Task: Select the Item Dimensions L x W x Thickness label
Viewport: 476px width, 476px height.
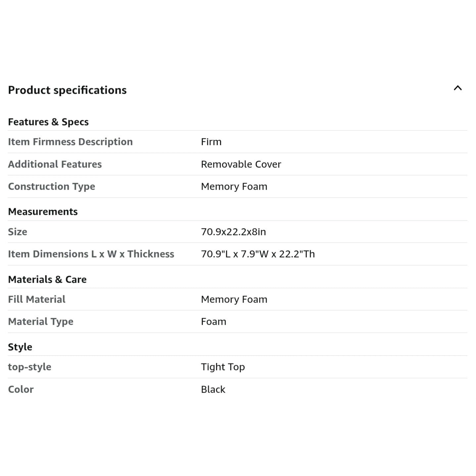Action: 91,254
